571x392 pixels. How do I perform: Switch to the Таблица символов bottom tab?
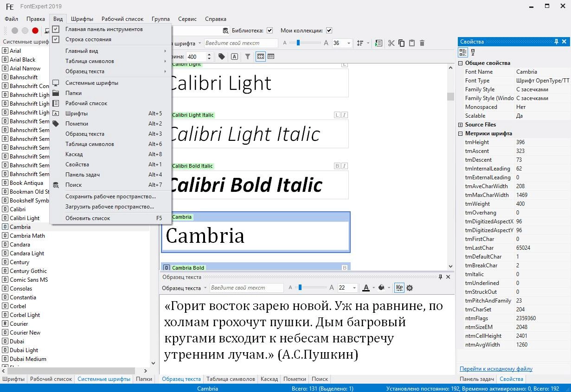click(231, 379)
